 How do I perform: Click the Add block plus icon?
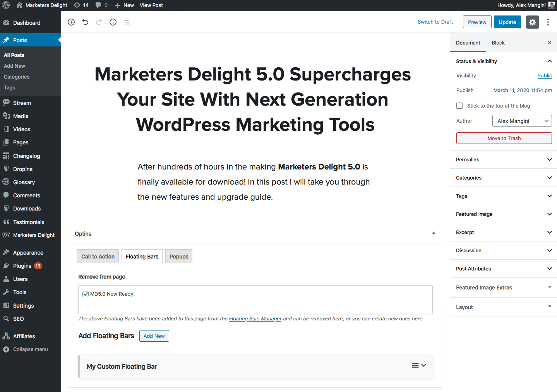(x=71, y=22)
